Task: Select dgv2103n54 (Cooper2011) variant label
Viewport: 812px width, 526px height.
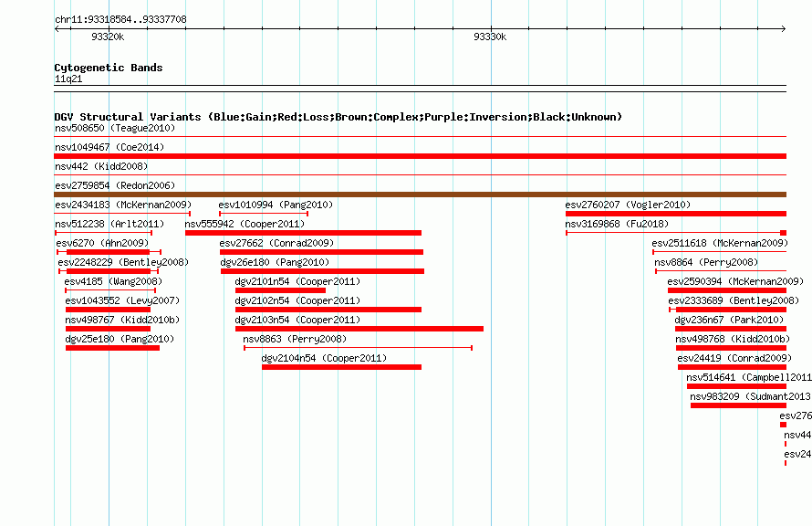Action: tap(297, 320)
